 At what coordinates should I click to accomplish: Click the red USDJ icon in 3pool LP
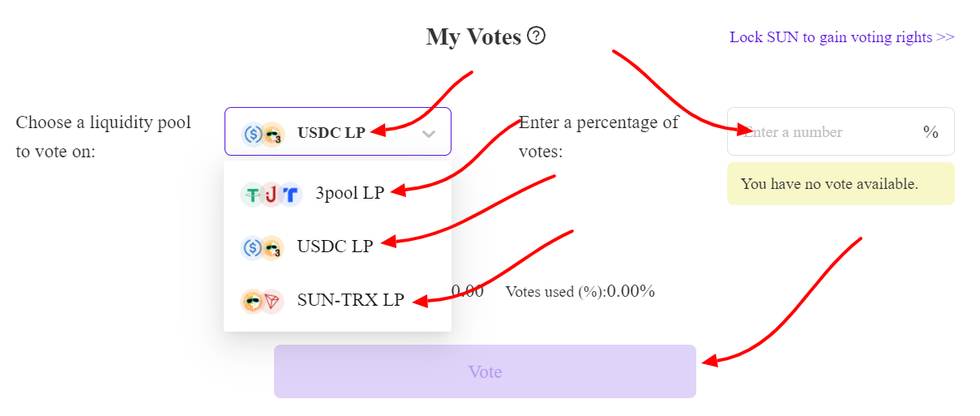(x=271, y=195)
